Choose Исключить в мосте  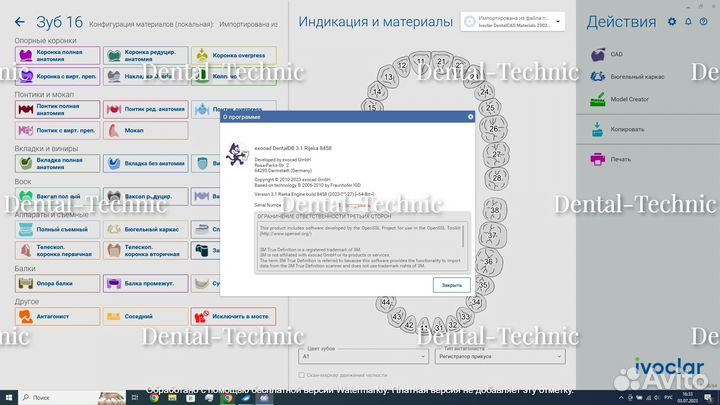[x=234, y=316]
